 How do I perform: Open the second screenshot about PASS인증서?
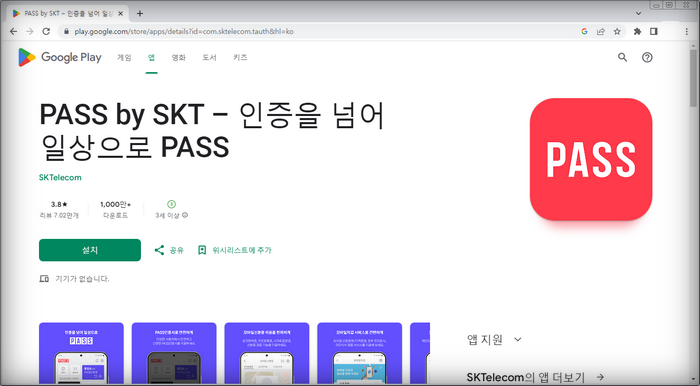click(x=174, y=353)
